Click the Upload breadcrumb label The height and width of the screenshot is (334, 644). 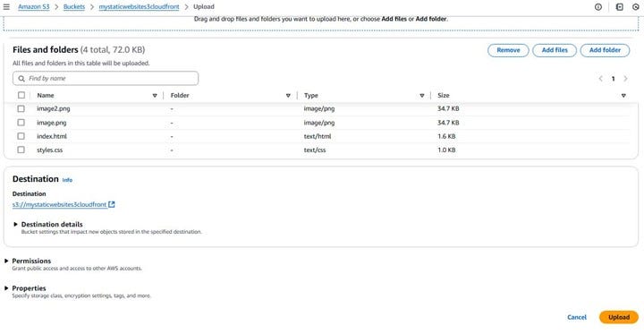[204, 7]
